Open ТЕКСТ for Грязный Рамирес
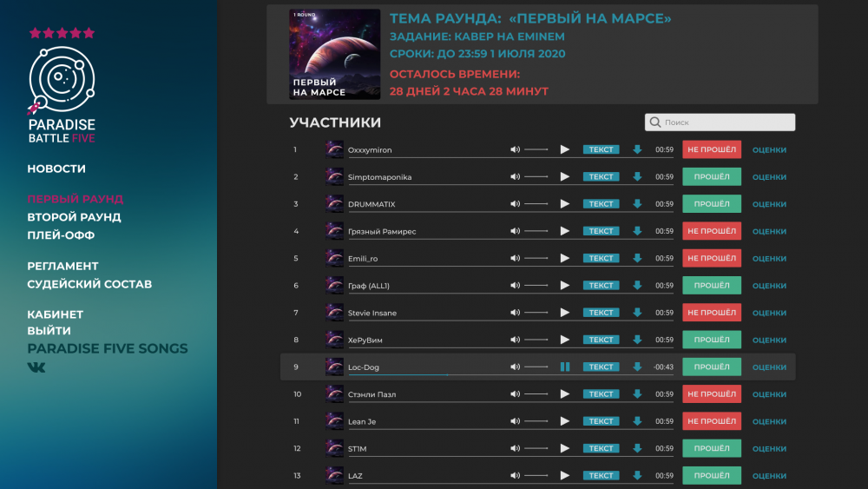The height and width of the screenshot is (489, 868). coord(601,231)
